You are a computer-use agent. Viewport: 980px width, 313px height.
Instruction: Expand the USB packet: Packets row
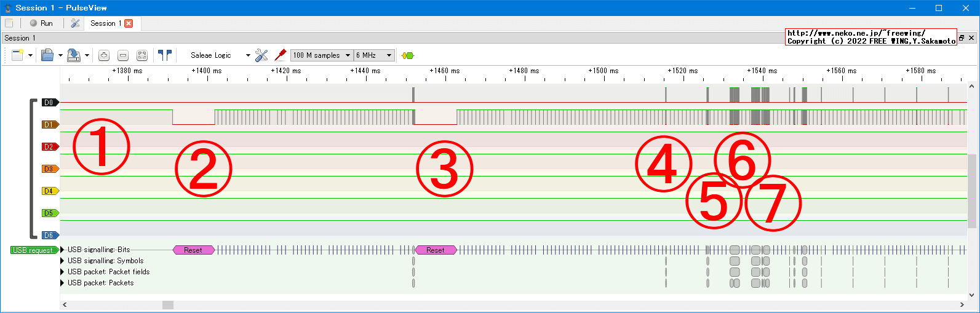[62, 283]
